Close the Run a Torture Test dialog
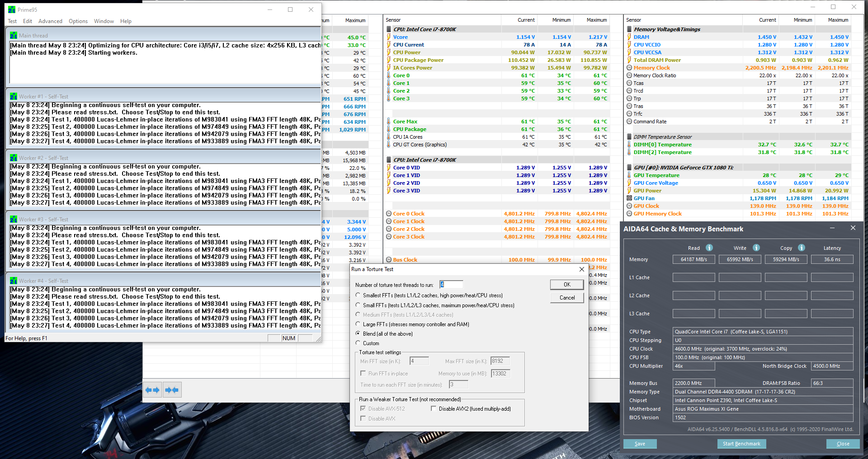 point(581,269)
